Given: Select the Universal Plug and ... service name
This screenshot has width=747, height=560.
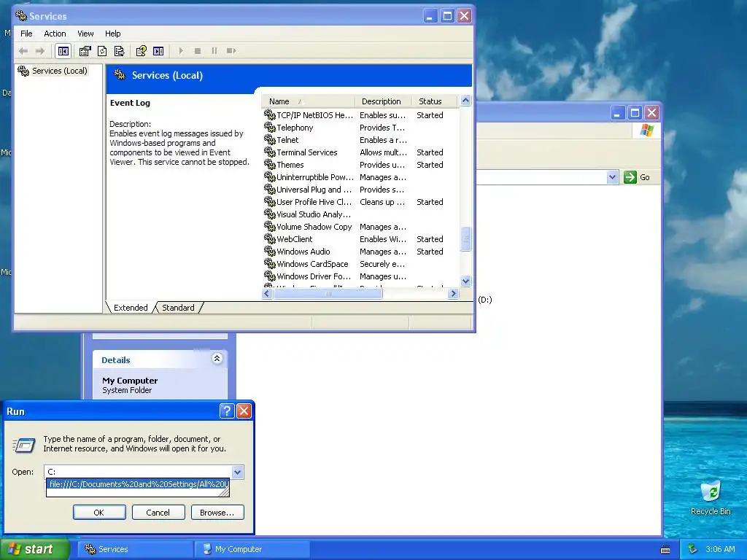Looking at the screenshot, I should pyautogui.click(x=314, y=190).
